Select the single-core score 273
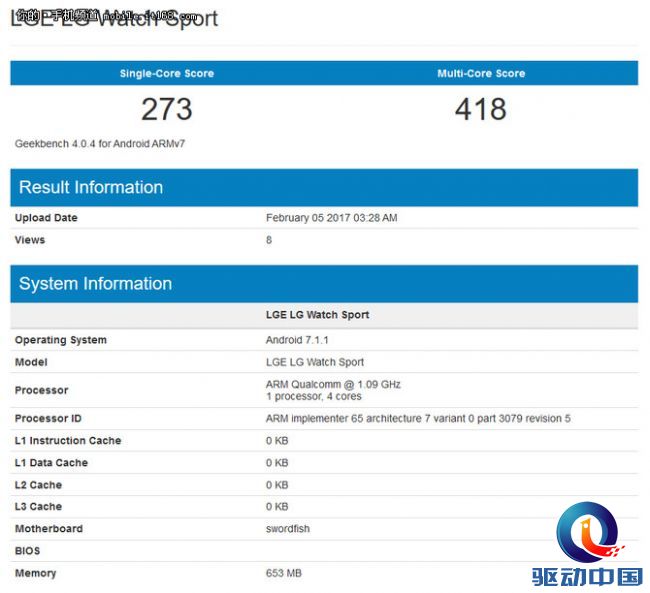Screen dimensions: 650x593 pos(167,109)
